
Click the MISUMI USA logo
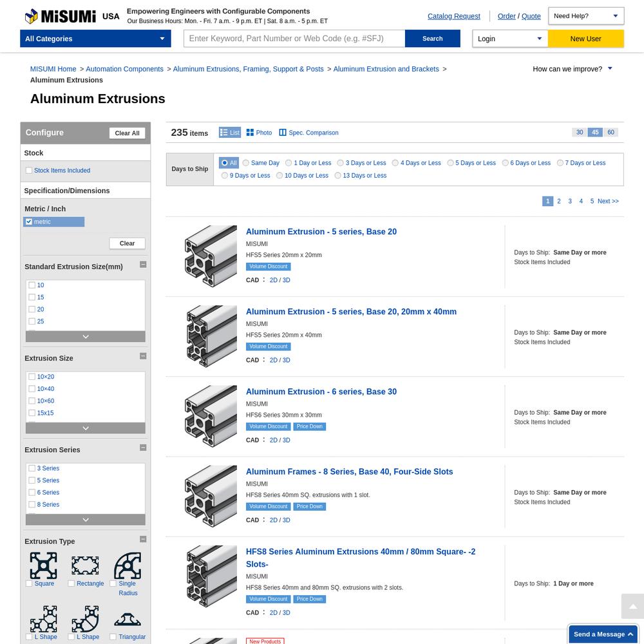pyautogui.click(x=72, y=17)
